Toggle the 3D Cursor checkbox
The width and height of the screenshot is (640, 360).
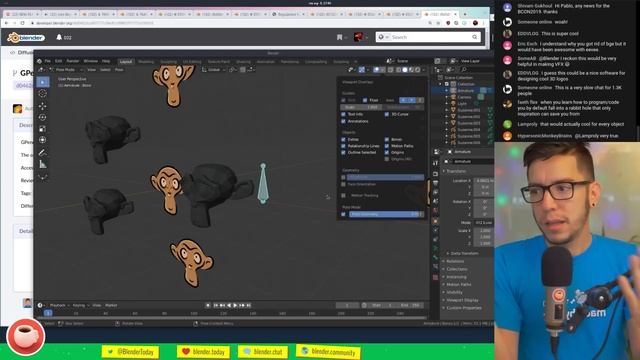pos(387,114)
